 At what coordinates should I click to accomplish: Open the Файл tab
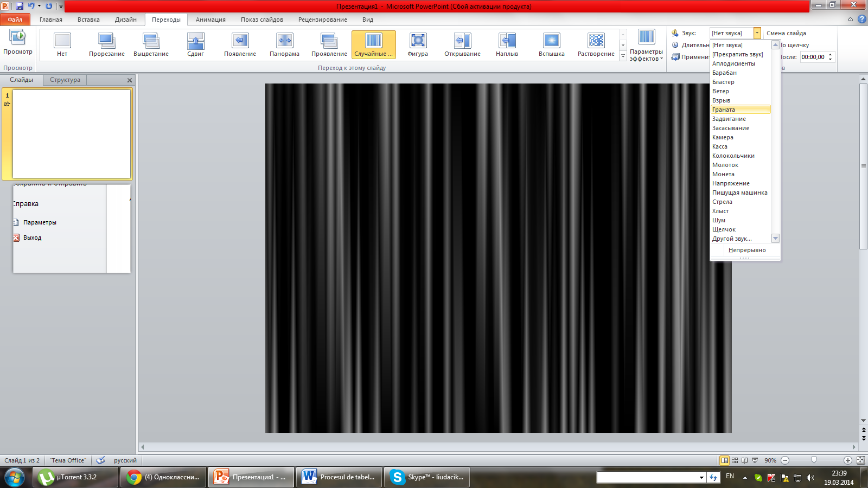pos(15,20)
